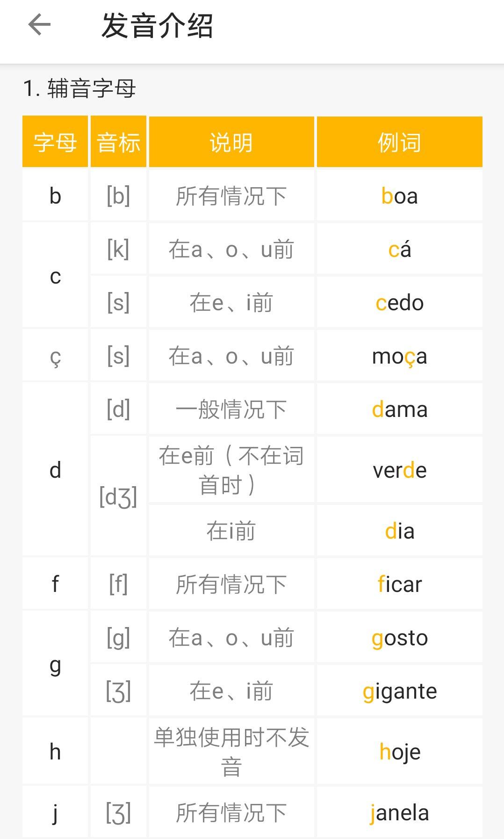Image resolution: width=504 pixels, height=839 pixels.
Task: Tap the example word gosto
Action: coord(401,637)
